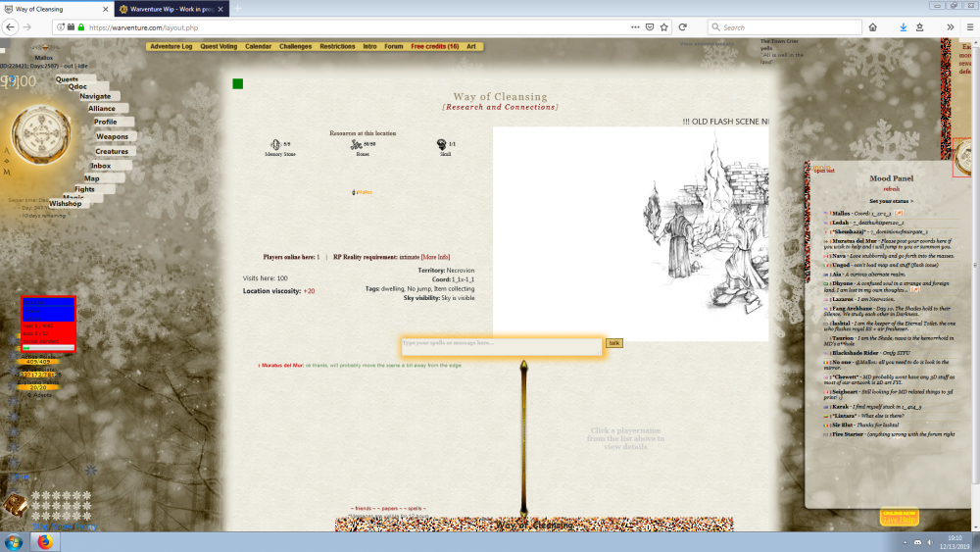Refresh the Mood Panel

point(891,189)
